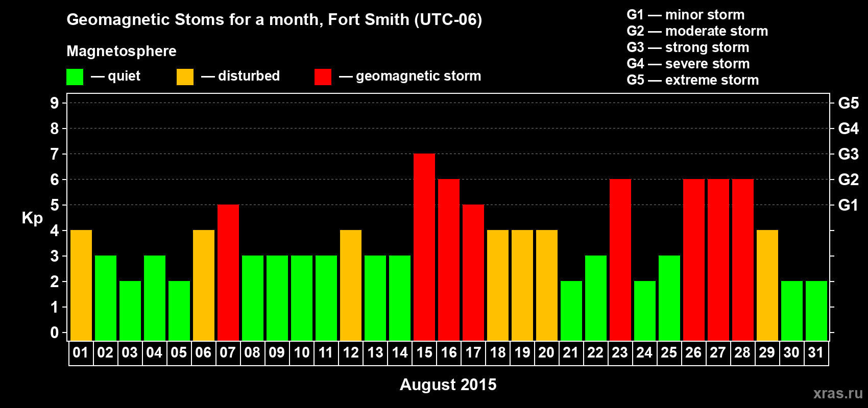Screen dimensions: 868x408
Task: Select the red bar for day 07
Action: [228, 272]
